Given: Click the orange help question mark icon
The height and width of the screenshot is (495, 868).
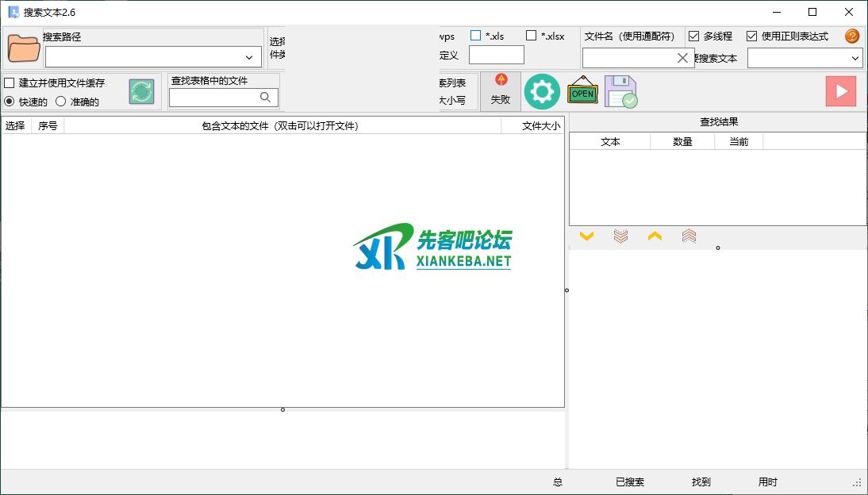Looking at the screenshot, I should click(x=852, y=36).
